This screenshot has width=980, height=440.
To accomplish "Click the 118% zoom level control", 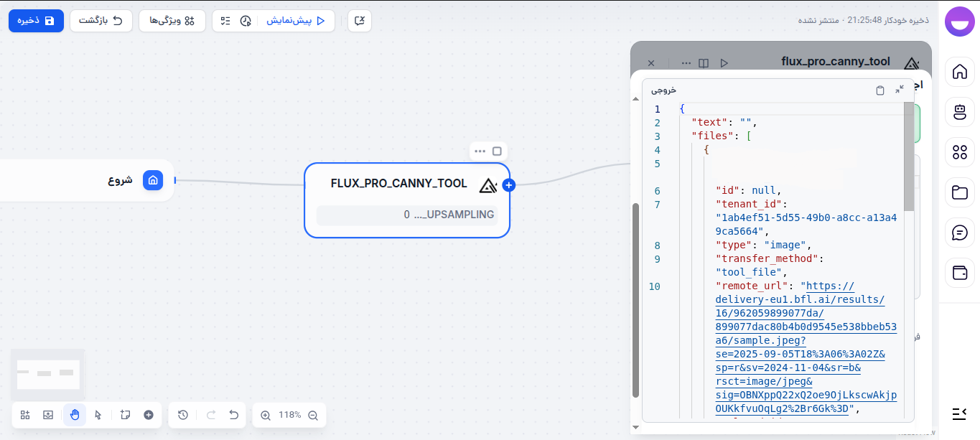I will pos(289,415).
